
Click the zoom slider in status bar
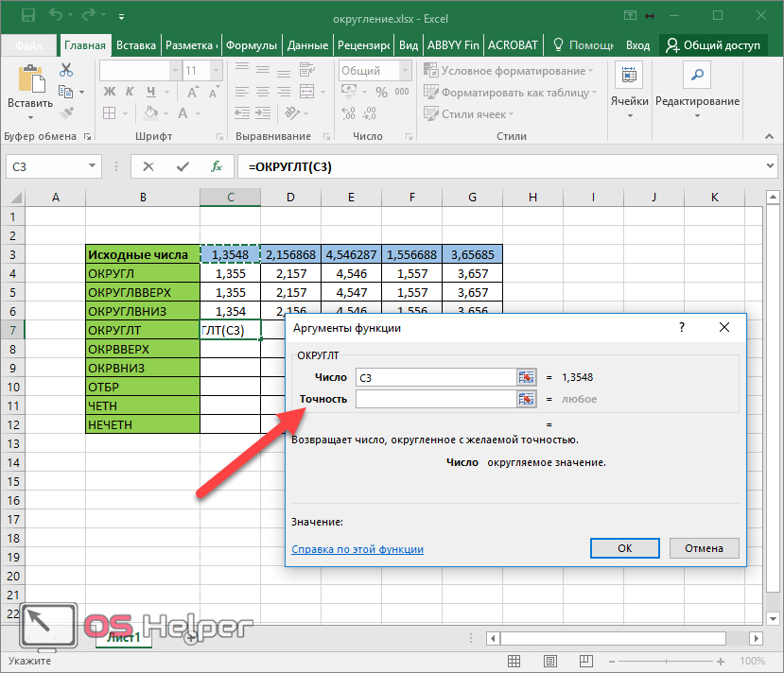click(666, 661)
